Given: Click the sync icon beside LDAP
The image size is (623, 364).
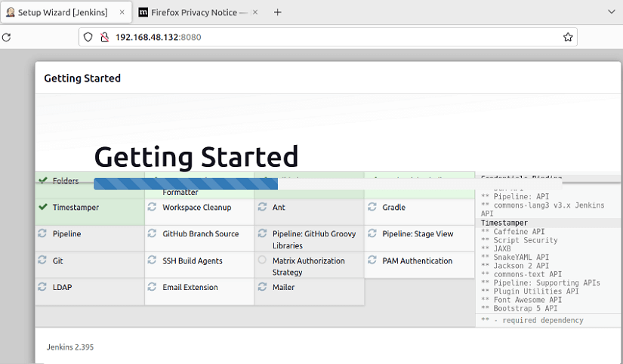Looking at the screenshot, I should coord(42,286).
